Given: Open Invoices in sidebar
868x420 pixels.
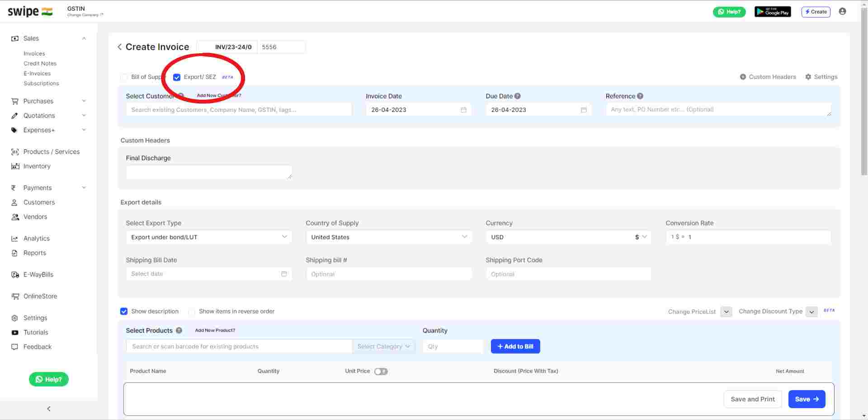Looking at the screenshot, I should (34, 54).
